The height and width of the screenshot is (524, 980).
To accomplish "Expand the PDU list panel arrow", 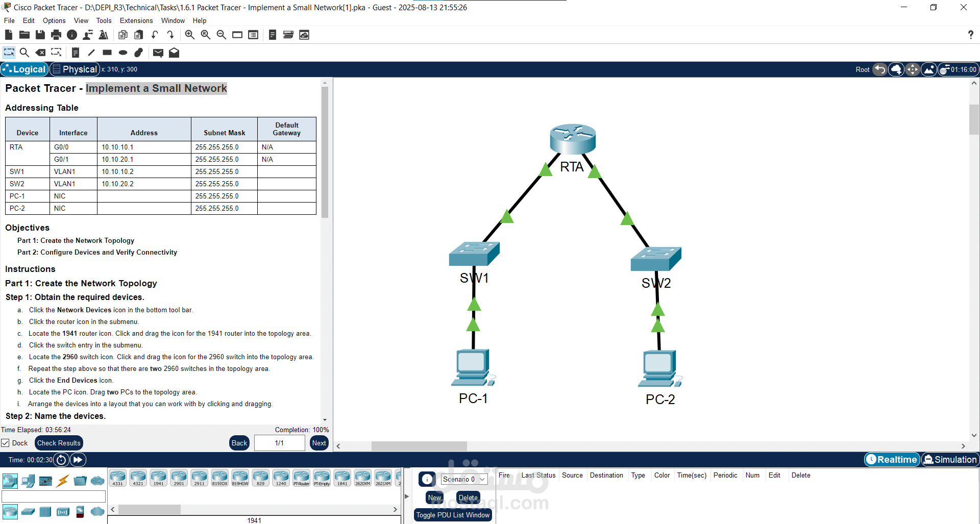I will pyautogui.click(x=407, y=496).
